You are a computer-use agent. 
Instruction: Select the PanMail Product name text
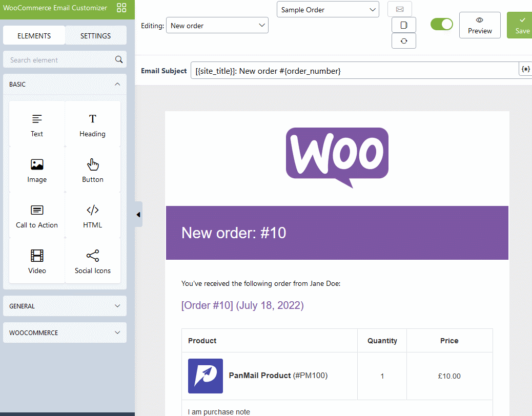pos(260,376)
